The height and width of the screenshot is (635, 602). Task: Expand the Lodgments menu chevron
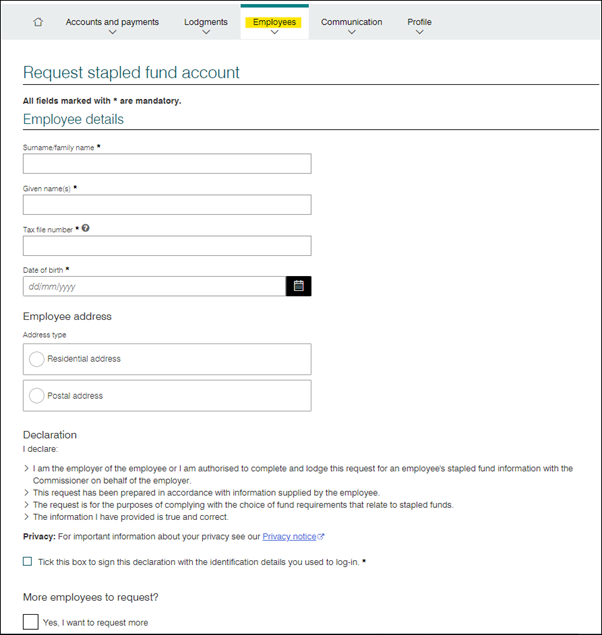tap(206, 32)
